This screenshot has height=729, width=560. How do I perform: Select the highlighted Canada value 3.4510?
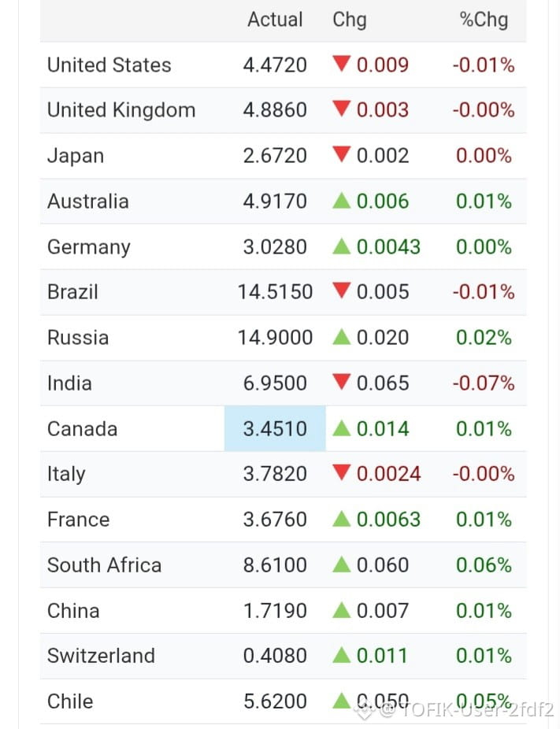click(275, 428)
